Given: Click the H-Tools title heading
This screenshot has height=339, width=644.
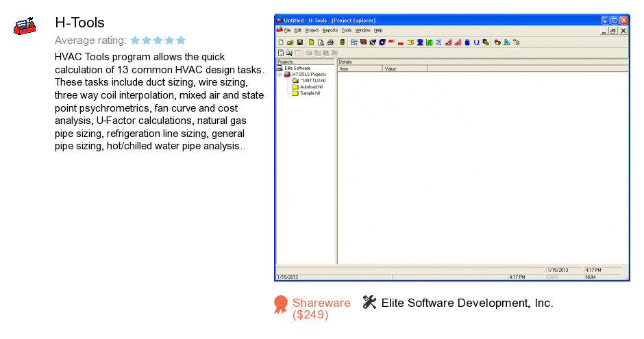Looking at the screenshot, I should [79, 23].
